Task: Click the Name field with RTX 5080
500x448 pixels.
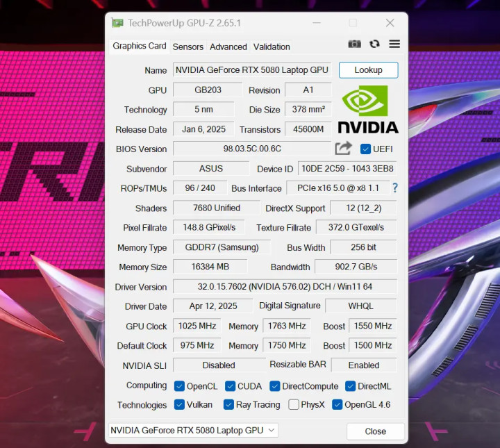Action: coord(252,70)
